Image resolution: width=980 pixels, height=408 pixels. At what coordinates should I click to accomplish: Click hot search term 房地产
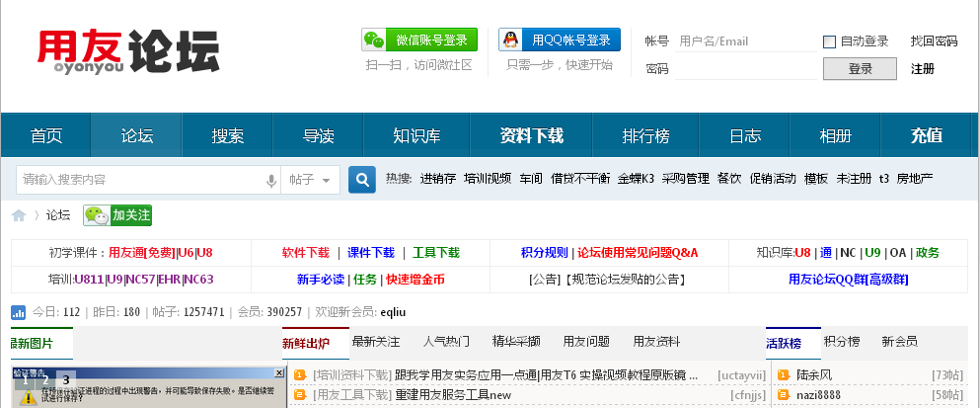pos(915,179)
